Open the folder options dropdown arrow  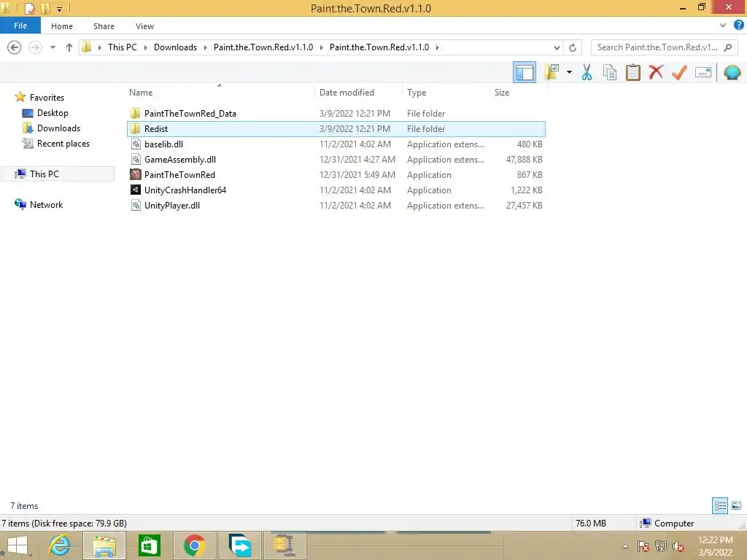[x=569, y=72]
